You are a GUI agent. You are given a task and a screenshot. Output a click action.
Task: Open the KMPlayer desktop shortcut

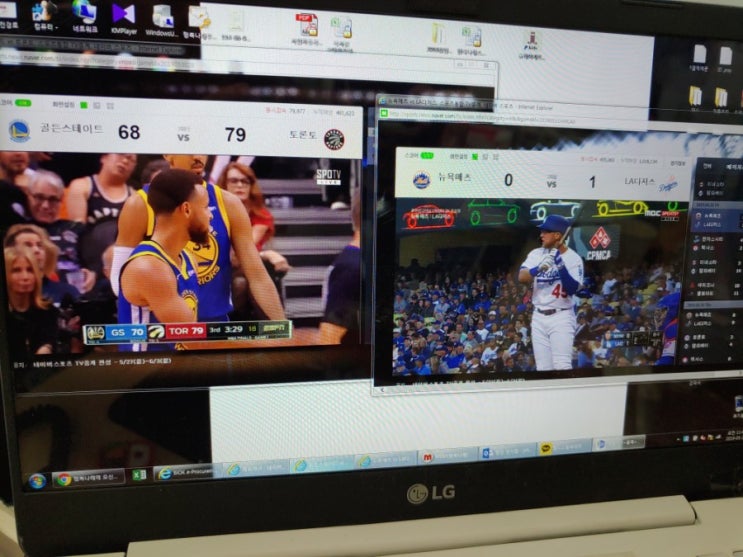pos(124,19)
